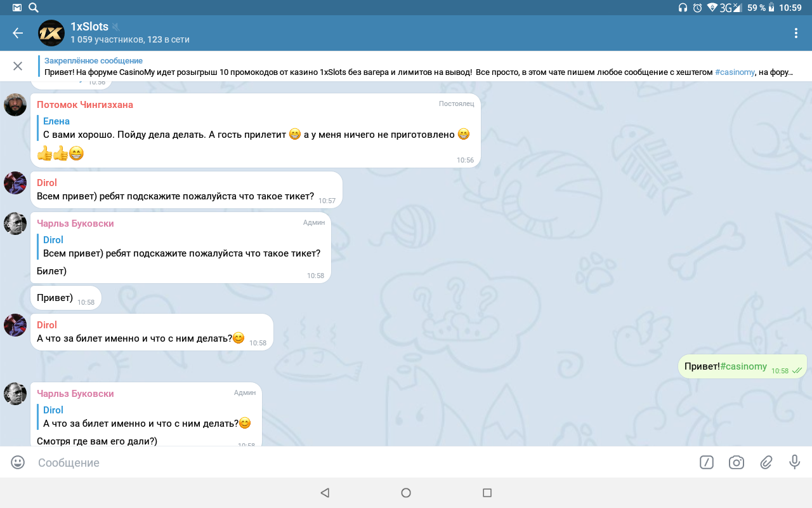Tap the Wi-Fi status icon
The height and width of the screenshot is (508, 812).
coord(712,8)
